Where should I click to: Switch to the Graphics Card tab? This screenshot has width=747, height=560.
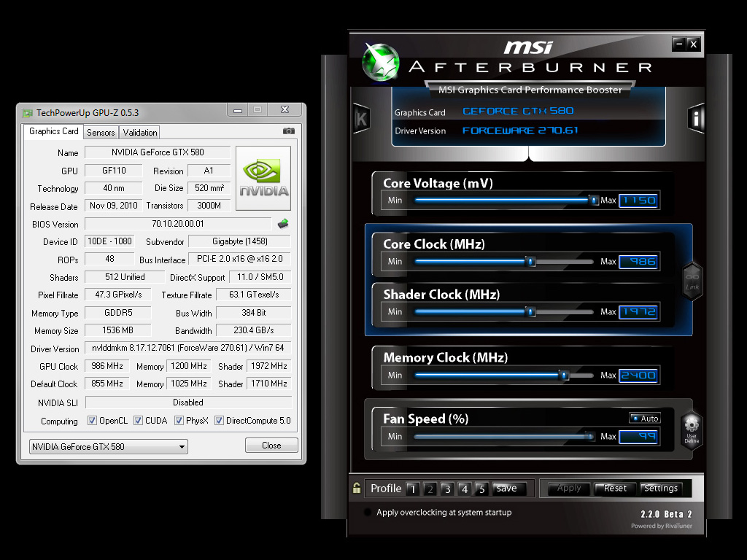pyautogui.click(x=53, y=131)
